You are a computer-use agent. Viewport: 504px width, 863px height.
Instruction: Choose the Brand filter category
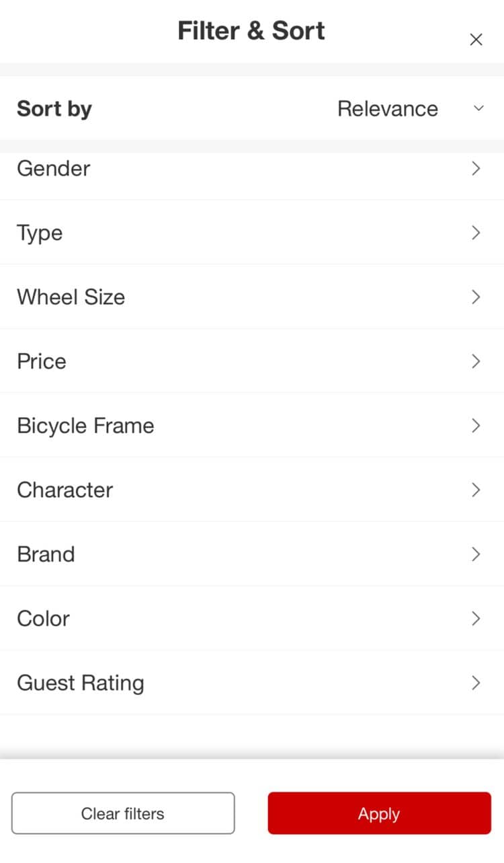click(46, 554)
